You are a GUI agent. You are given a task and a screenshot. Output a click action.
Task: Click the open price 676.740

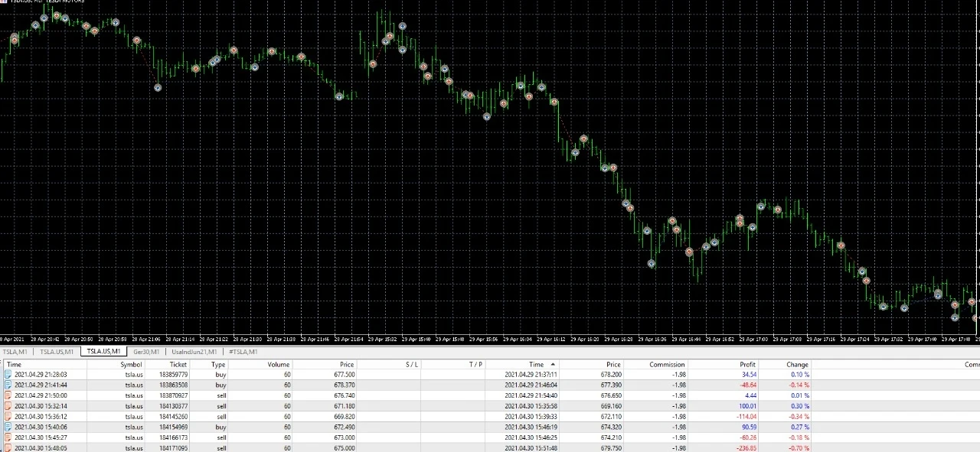click(345, 395)
